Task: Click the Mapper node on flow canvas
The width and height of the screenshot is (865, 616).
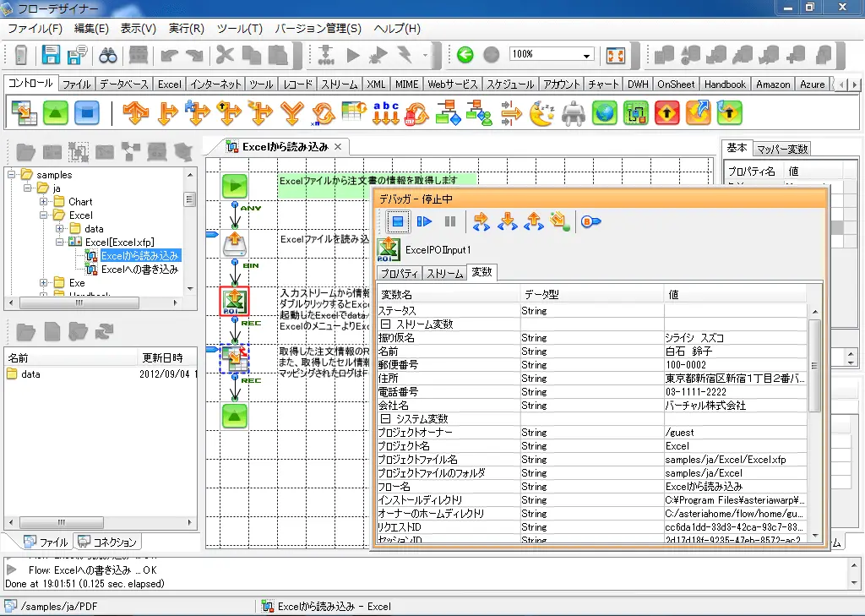Action: tap(235, 358)
